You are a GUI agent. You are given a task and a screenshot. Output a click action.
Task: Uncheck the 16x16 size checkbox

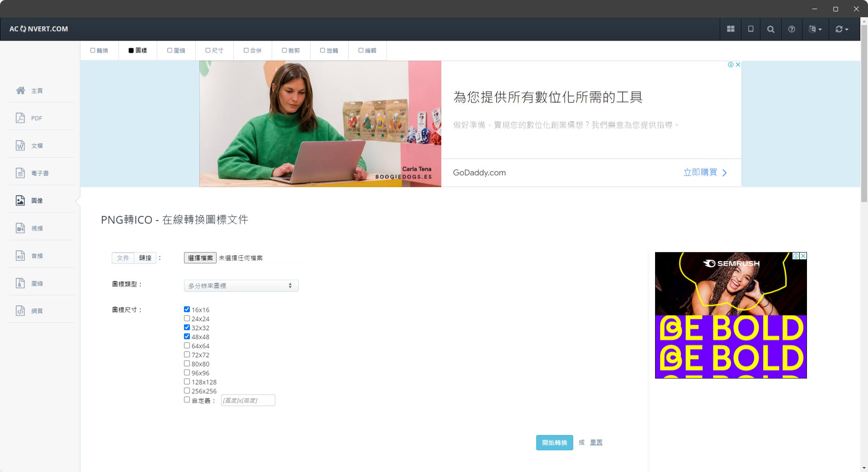coord(187,309)
